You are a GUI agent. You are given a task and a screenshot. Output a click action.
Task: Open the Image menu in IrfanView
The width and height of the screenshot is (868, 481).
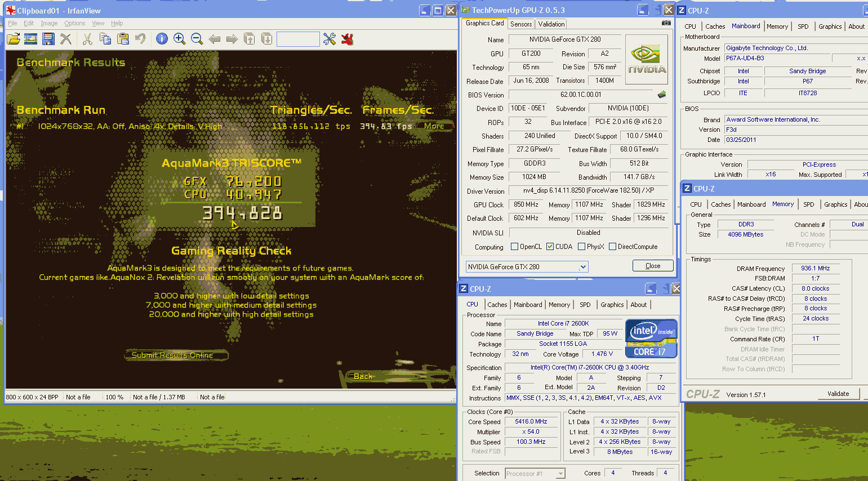[49, 23]
